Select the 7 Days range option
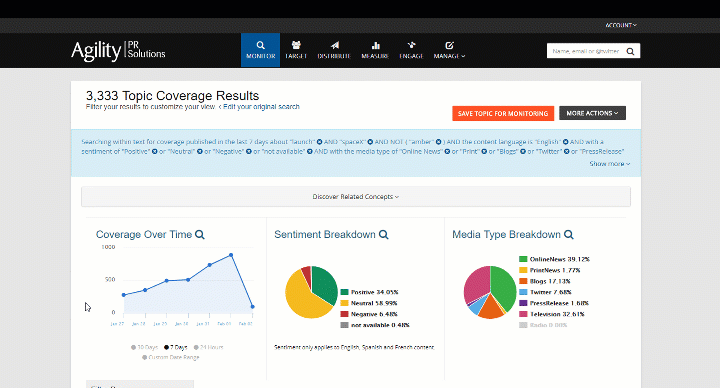Screen dimensions: 720x388 click(176, 348)
